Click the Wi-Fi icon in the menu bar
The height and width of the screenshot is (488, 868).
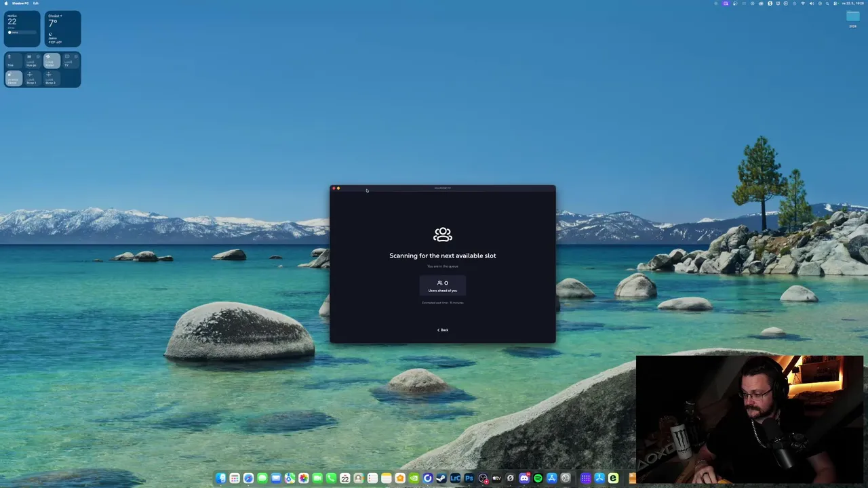tap(803, 3)
